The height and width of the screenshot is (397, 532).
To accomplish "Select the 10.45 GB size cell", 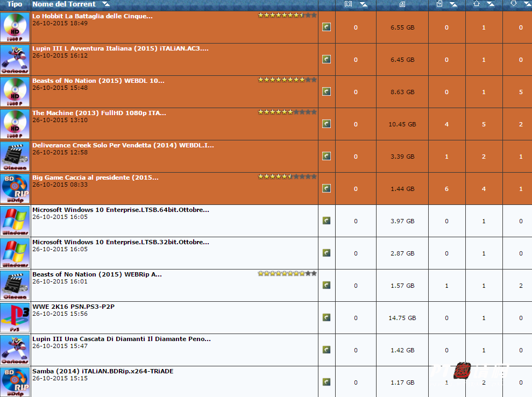I will point(402,124).
